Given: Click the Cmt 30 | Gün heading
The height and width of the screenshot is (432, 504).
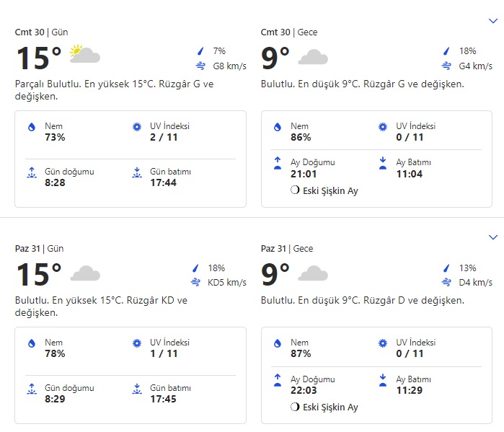Looking at the screenshot, I should (42, 32).
